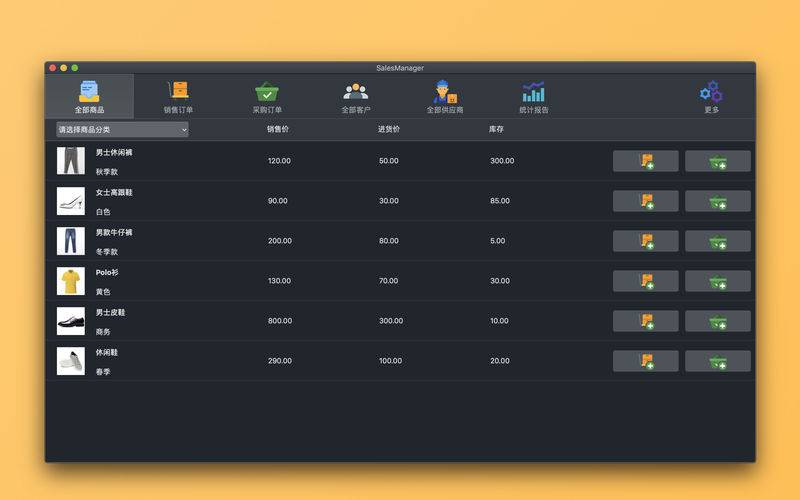Image resolution: width=800 pixels, height=500 pixels.
Task: Add 休闲鞋 to purchase basket
Action: pyautogui.click(x=718, y=361)
